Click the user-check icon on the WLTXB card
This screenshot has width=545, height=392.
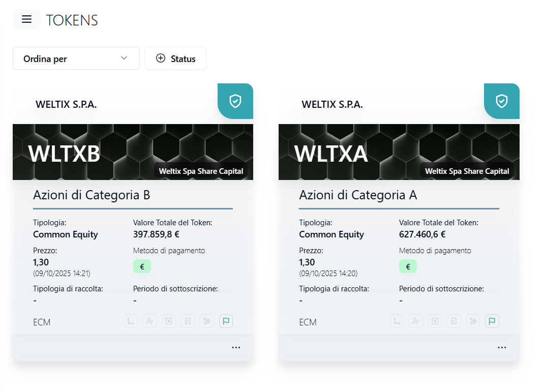pos(149,321)
